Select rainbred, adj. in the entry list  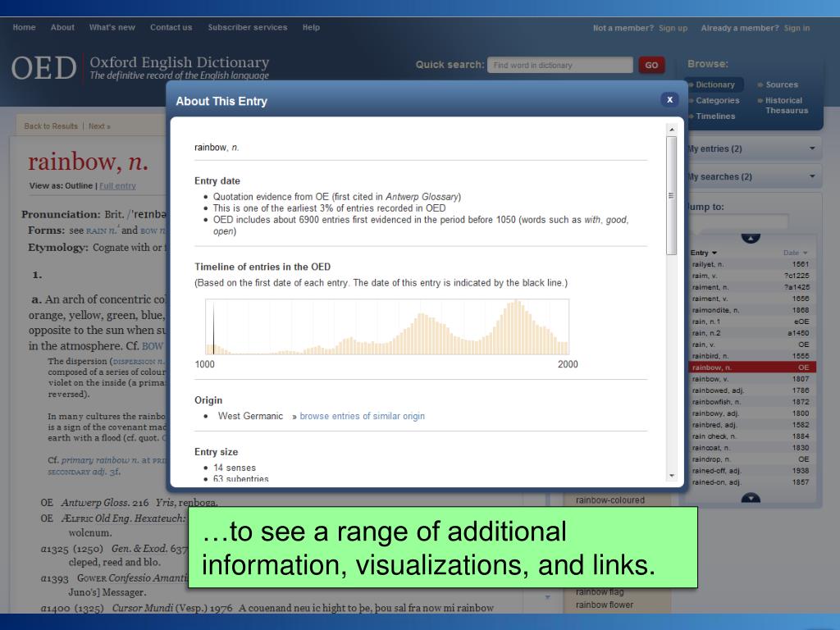tap(752, 425)
